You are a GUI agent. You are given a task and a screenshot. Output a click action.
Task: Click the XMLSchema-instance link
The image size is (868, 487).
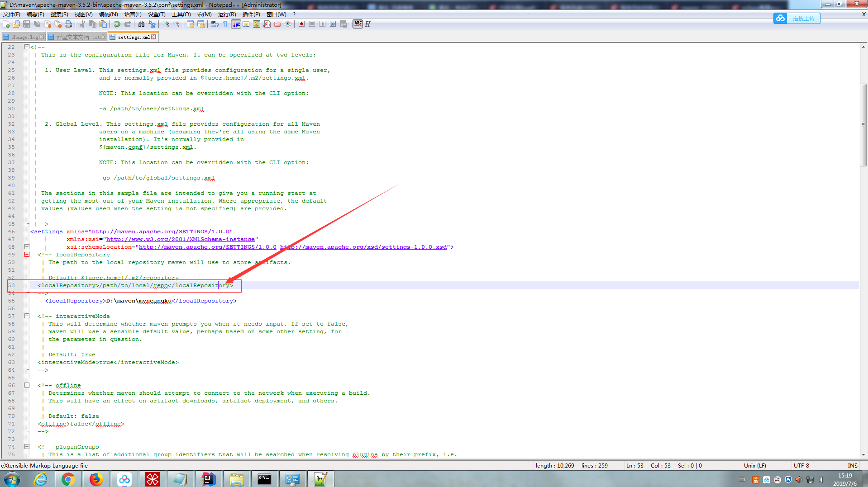180,239
